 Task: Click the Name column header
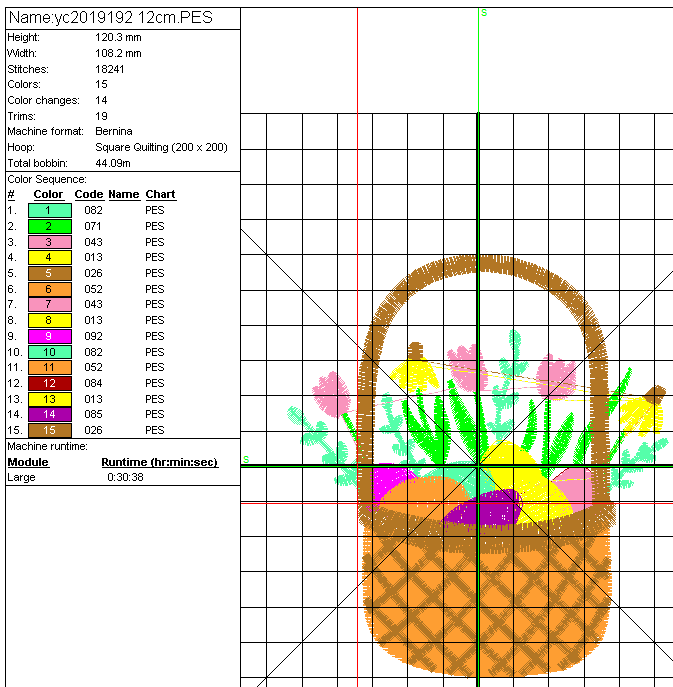(x=124, y=195)
